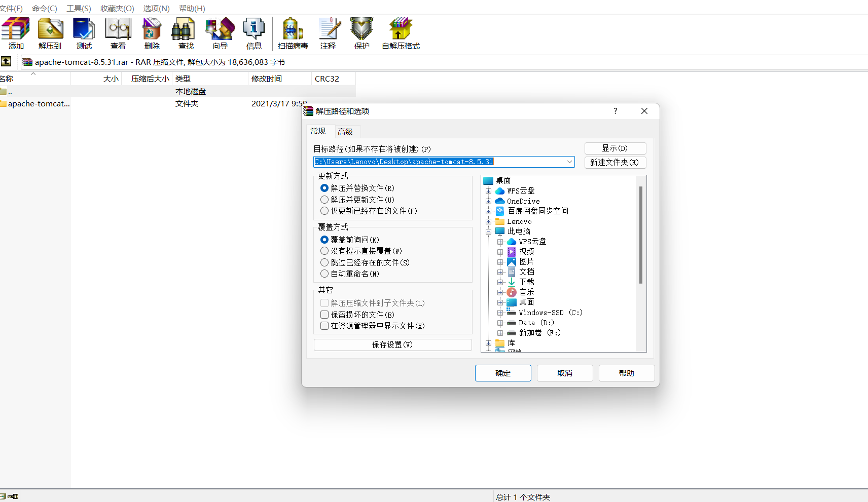Select 覆盖前询问(K) radio button
The image size is (868, 502).
tap(324, 240)
